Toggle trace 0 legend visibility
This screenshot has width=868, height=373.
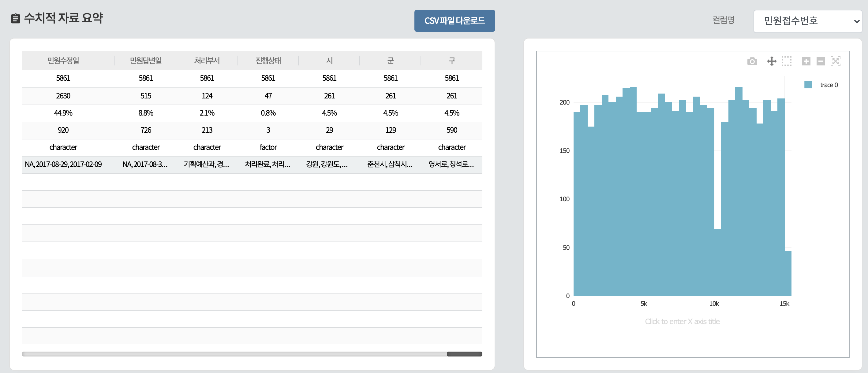(x=829, y=85)
